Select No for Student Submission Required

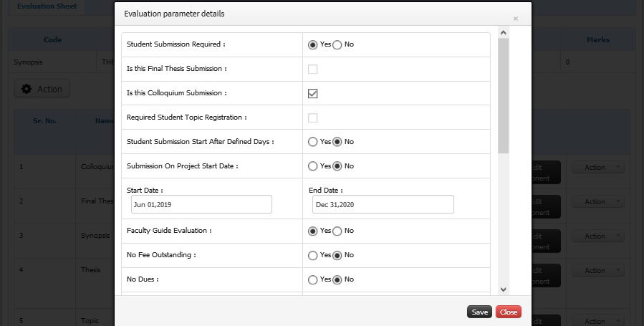[x=337, y=44]
